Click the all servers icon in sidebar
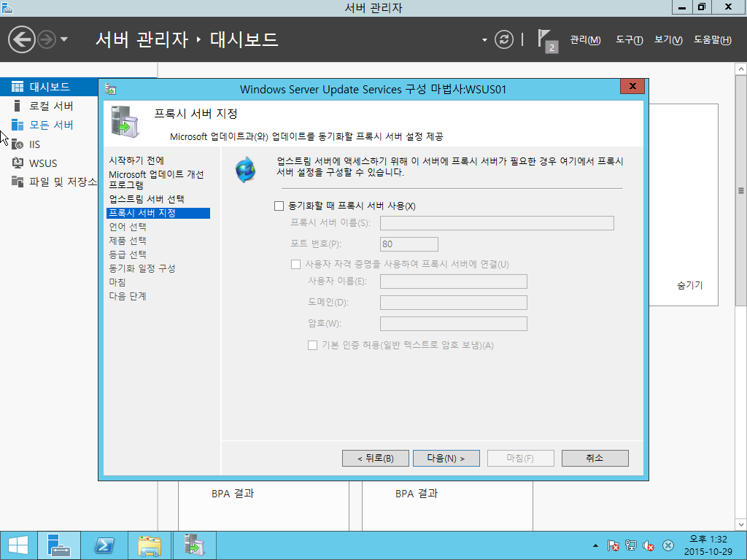The height and width of the screenshot is (560, 747). pos(18,125)
